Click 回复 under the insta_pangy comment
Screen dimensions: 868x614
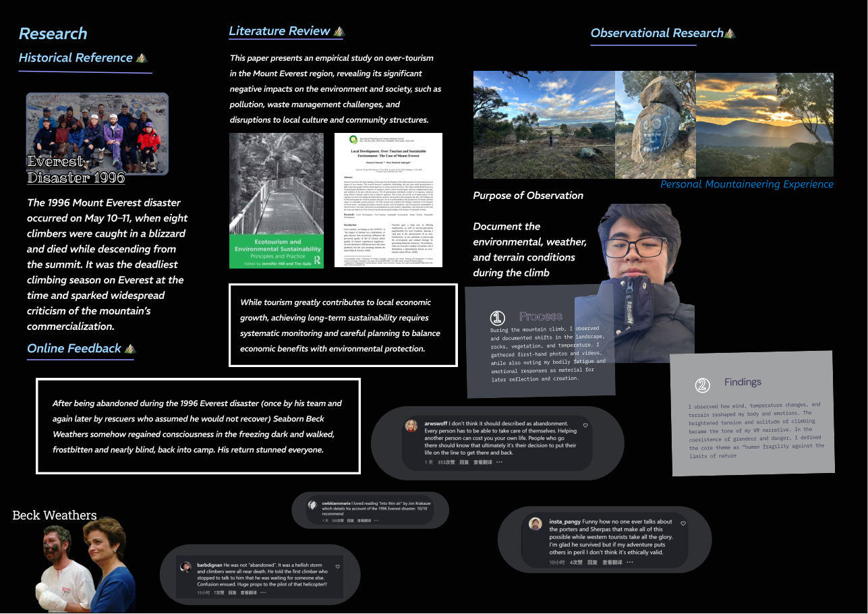(x=591, y=562)
